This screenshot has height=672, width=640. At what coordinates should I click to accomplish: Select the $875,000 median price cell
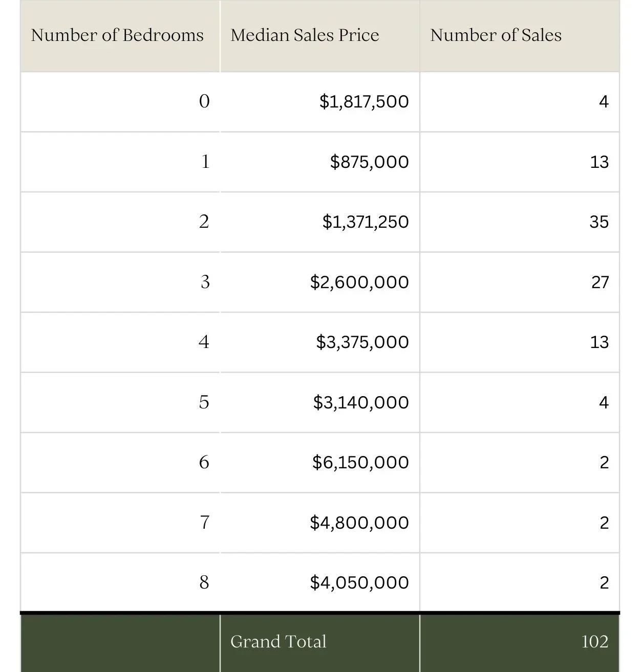pyautogui.click(x=369, y=162)
